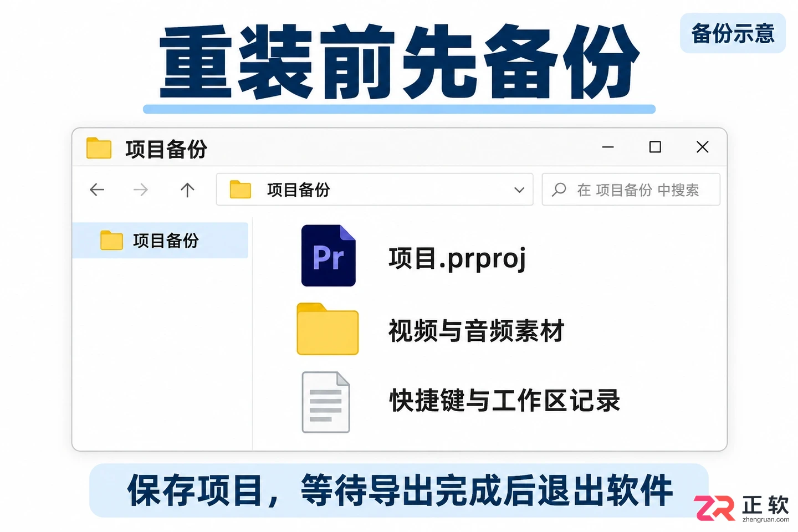Select the 视频与音频素材 folder name
The width and height of the screenshot is (798, 532).
click(476, 331)
